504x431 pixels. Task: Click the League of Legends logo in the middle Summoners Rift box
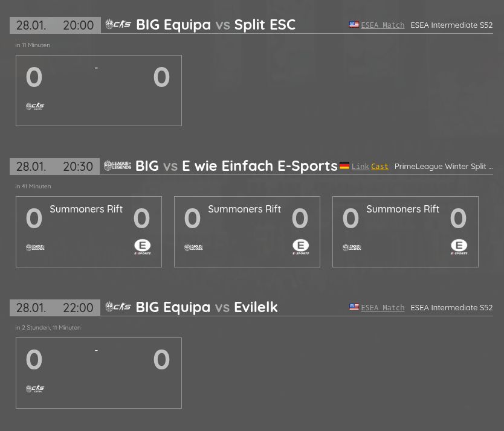pos(193,247)
